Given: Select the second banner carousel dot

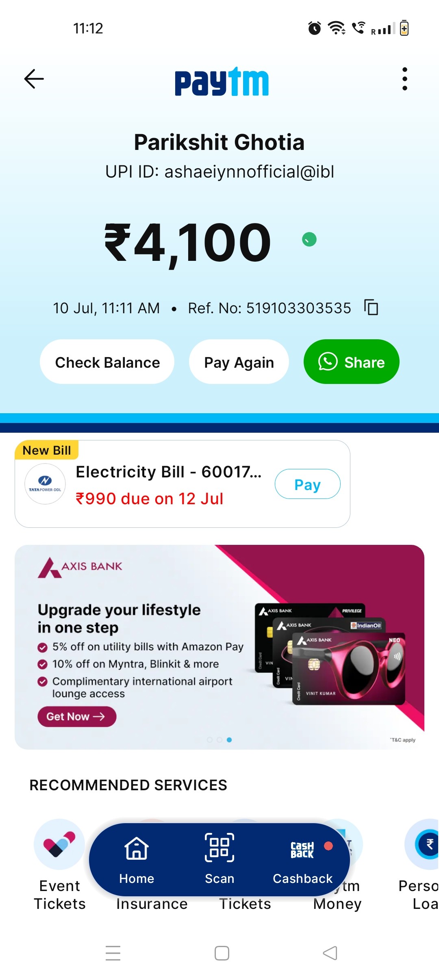Looking at the screenshot, I should [219, 740].
